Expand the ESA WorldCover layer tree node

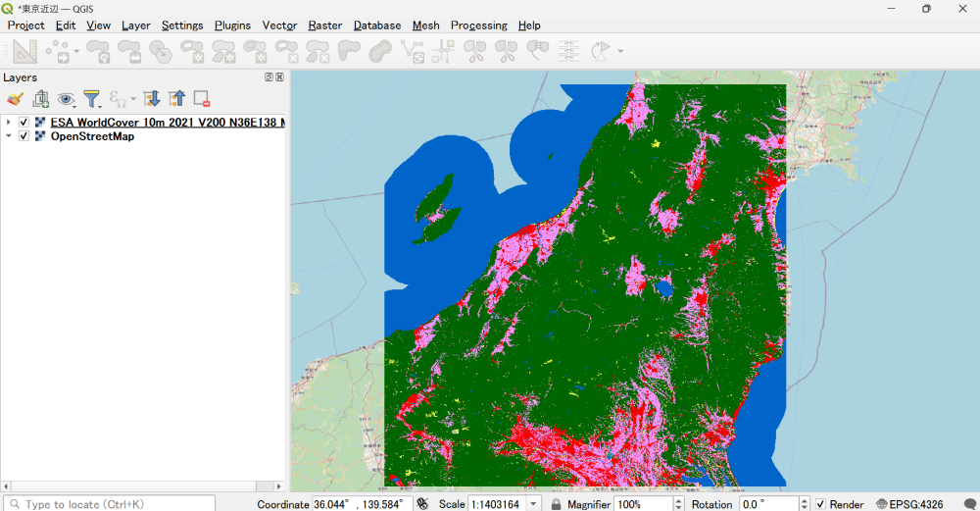pyautogui.click(x=9, y=123)
